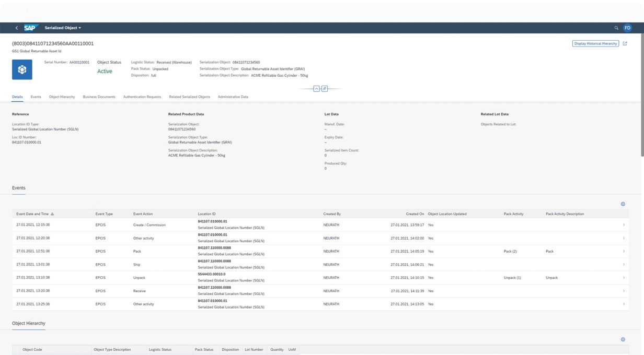The width and height of the screenshot is (644, 355).
Task: Open the FD user profile avatar
Action: pyautogui.click(x=627, y=28)
